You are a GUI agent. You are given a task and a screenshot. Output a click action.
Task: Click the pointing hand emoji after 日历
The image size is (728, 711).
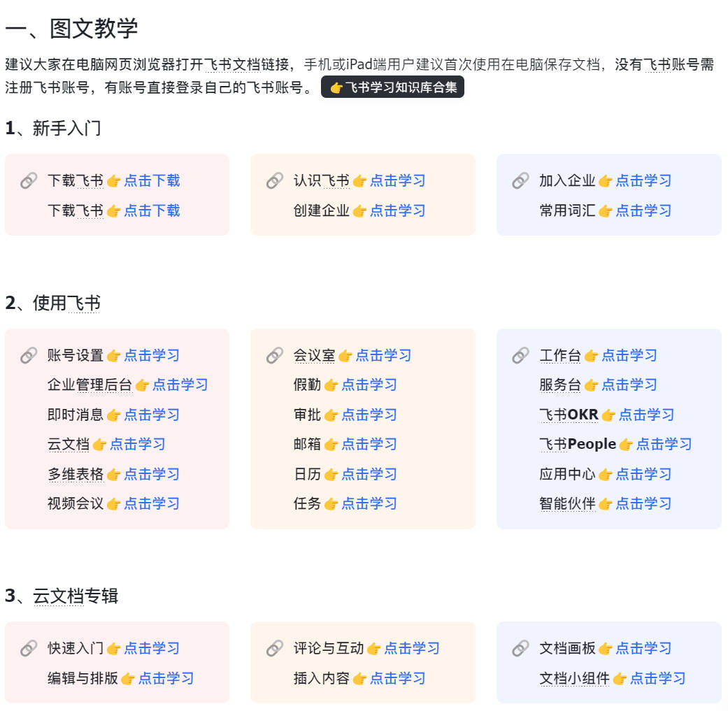coord(331,474)
